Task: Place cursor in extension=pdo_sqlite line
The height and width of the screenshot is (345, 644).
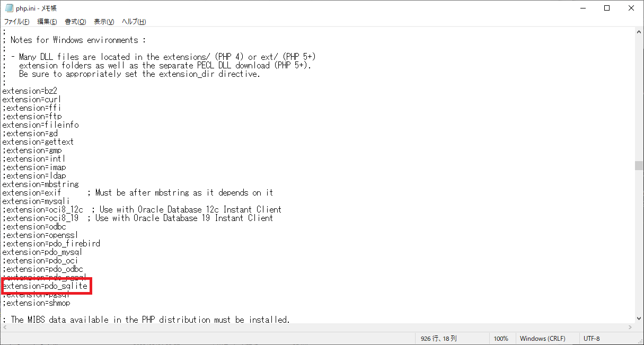Action: click(x=45, y=286)
